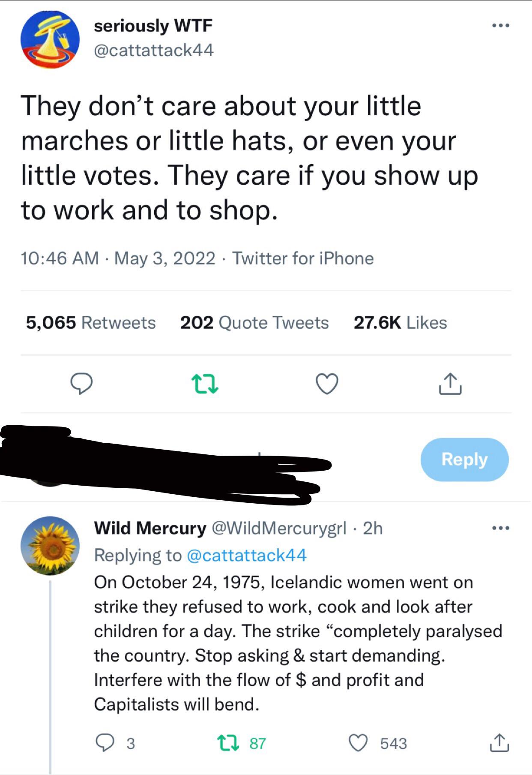
Task: Share Wild Mercury's reply
Action: [499, 743]
